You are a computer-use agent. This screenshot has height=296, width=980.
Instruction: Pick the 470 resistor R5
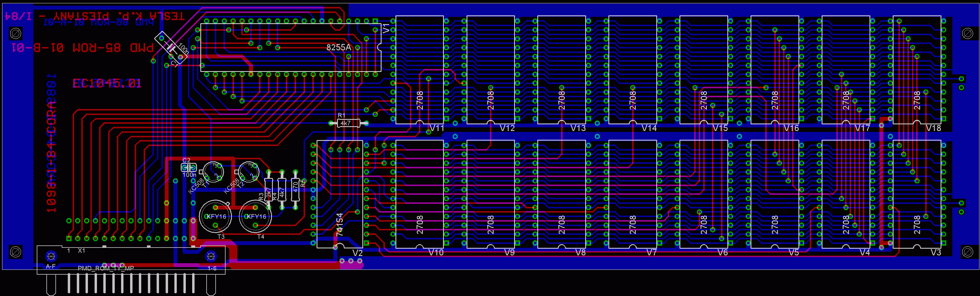(295, 189)
